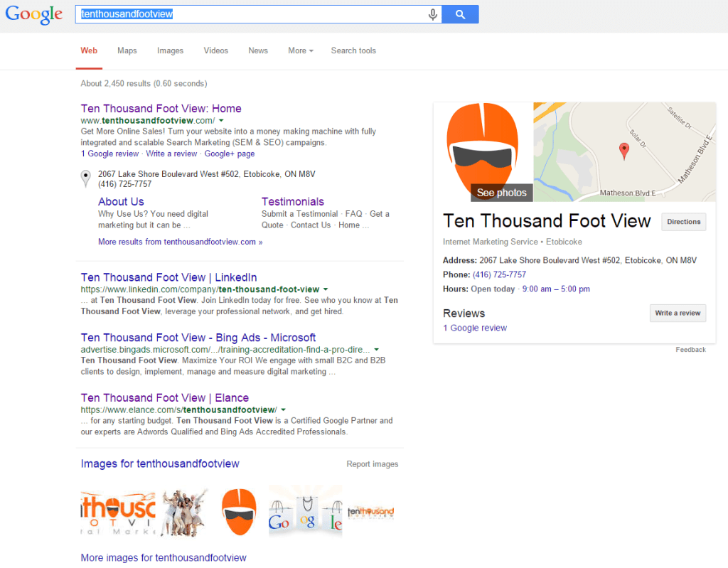Open the 1 Google review link under Home result
Image resolution: width=728 pixels, height=568 pixels.
pos(110,154)
